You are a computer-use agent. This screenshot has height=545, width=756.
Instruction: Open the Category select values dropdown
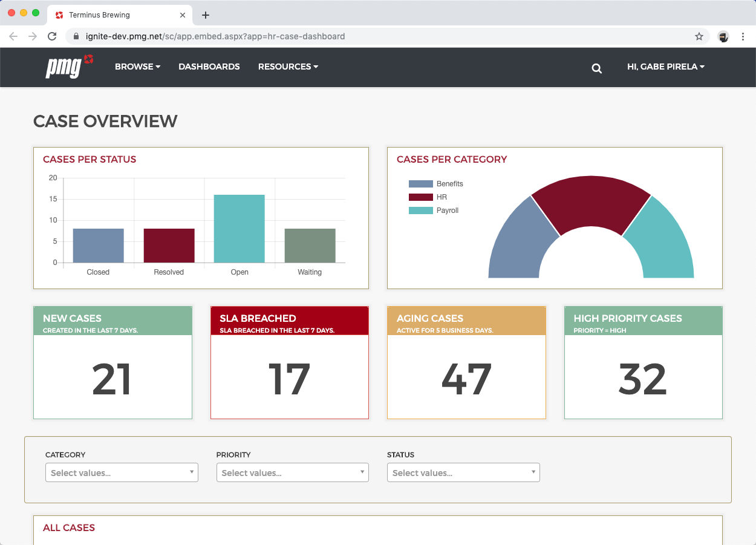tap(122, 472)
